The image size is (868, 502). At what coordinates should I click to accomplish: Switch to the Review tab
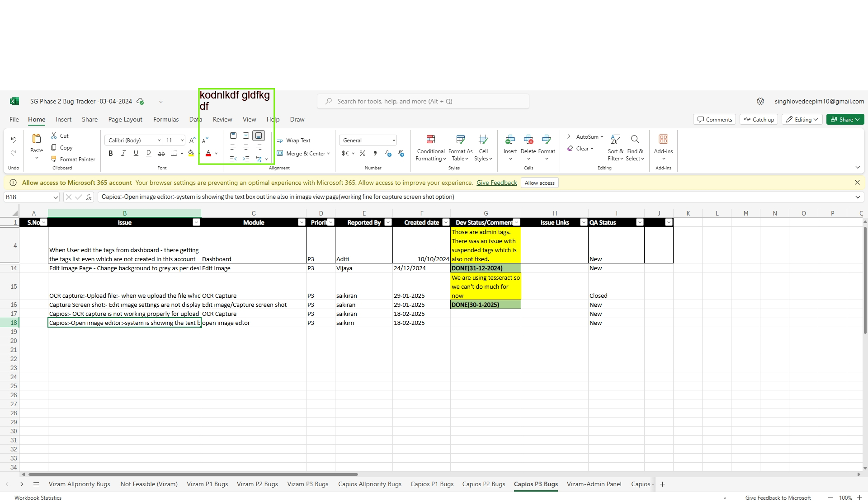coord(222,119)
